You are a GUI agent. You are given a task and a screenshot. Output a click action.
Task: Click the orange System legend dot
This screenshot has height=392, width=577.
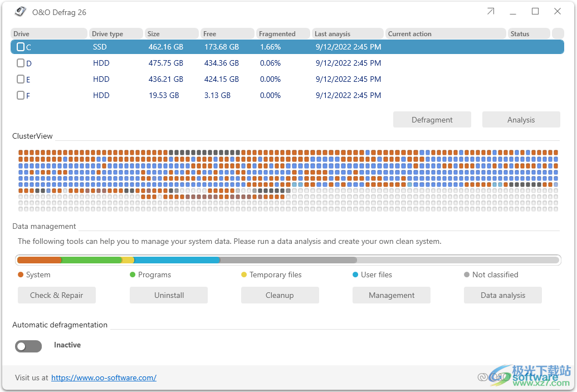[x=21, y=275]
